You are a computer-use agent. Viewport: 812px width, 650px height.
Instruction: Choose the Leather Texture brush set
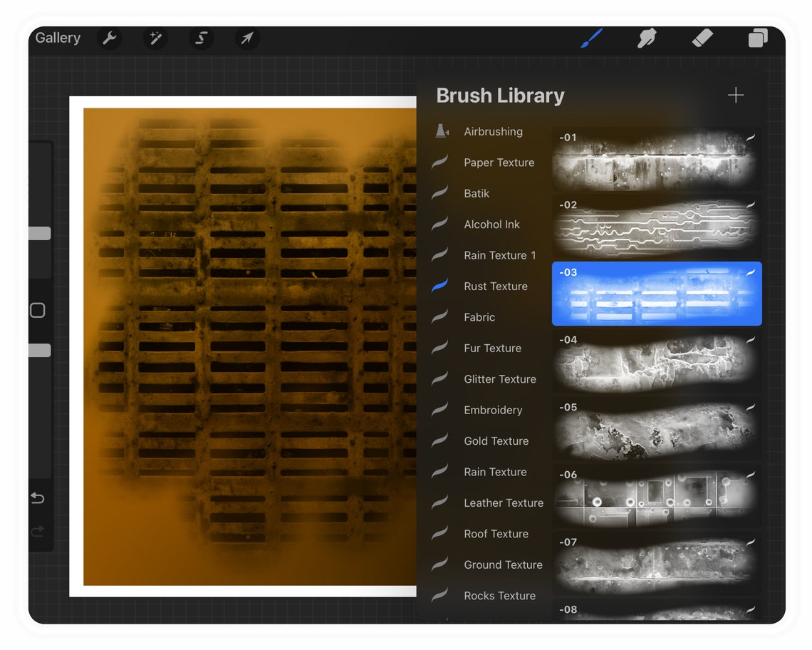tap(504, 502)
